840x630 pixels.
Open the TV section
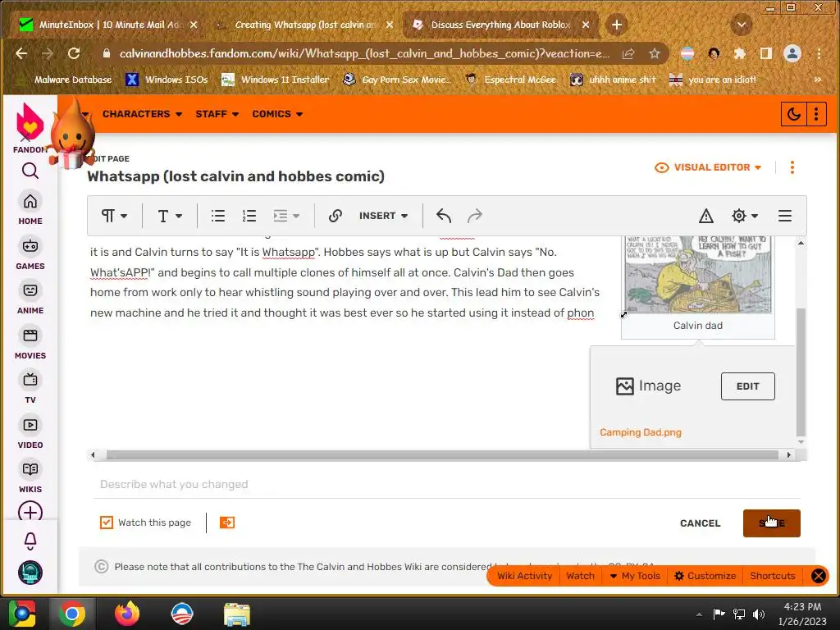[x=30, y=387]
